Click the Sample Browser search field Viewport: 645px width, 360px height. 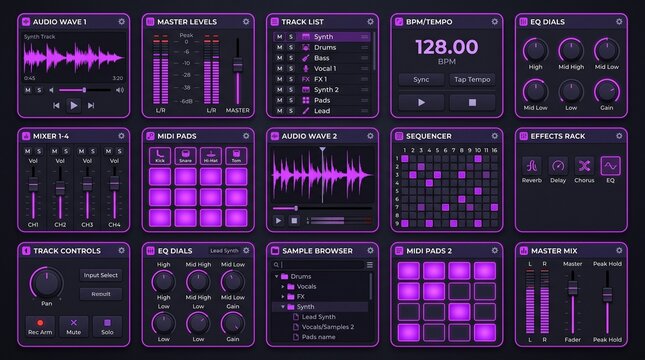pyautogui.click(x=318, y=265)
